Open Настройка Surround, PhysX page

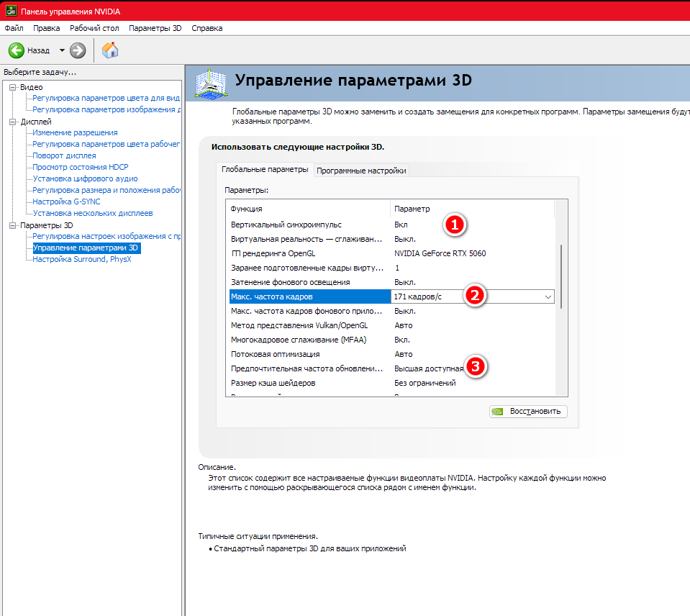[81, 259]
